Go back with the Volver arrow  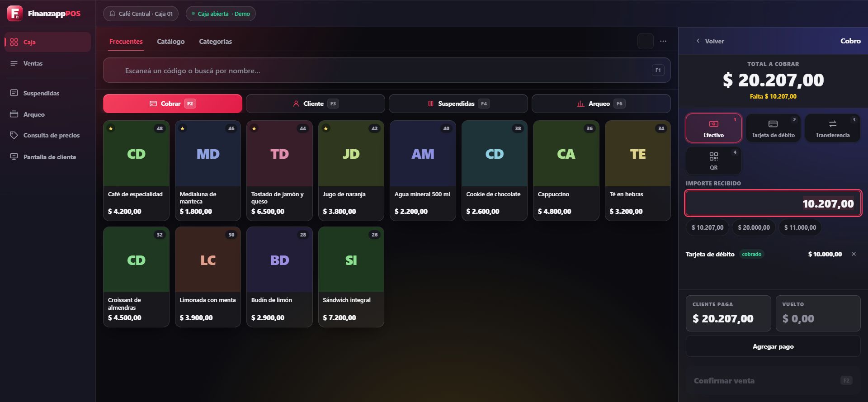pyautogui.click(x=710, y=41)
